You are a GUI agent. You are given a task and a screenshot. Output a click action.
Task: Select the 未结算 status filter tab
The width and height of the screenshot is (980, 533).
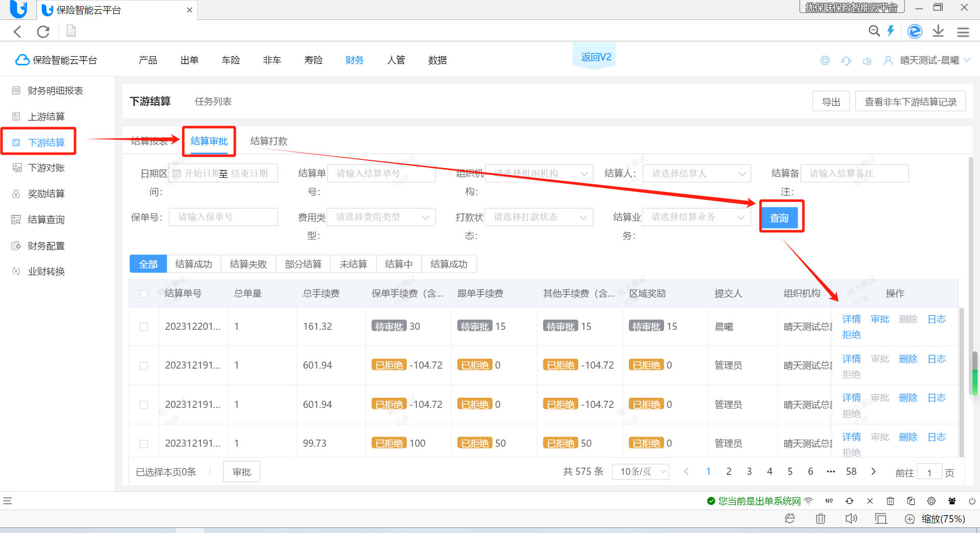point(353,264)
